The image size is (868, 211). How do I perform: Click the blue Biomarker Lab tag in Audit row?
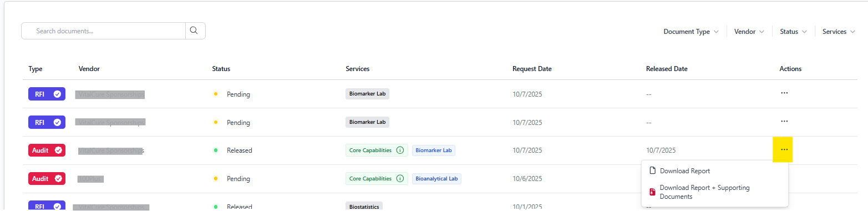click(x=434, y=150)
